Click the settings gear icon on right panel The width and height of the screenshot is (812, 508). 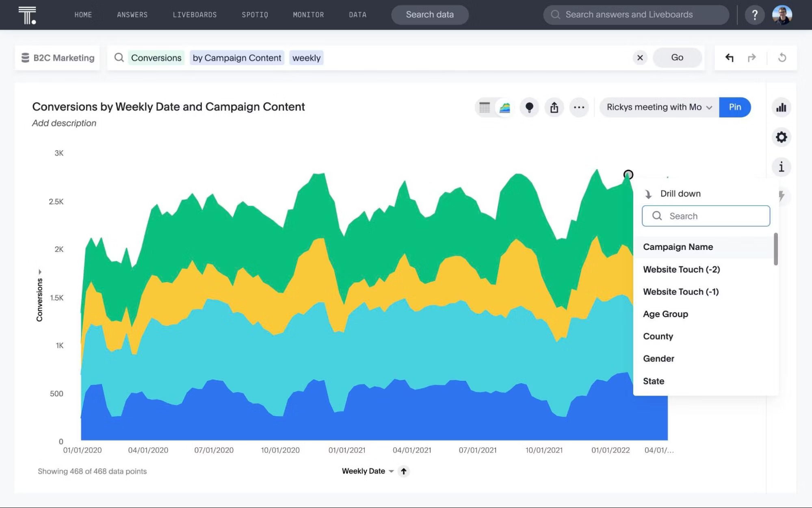781,137
